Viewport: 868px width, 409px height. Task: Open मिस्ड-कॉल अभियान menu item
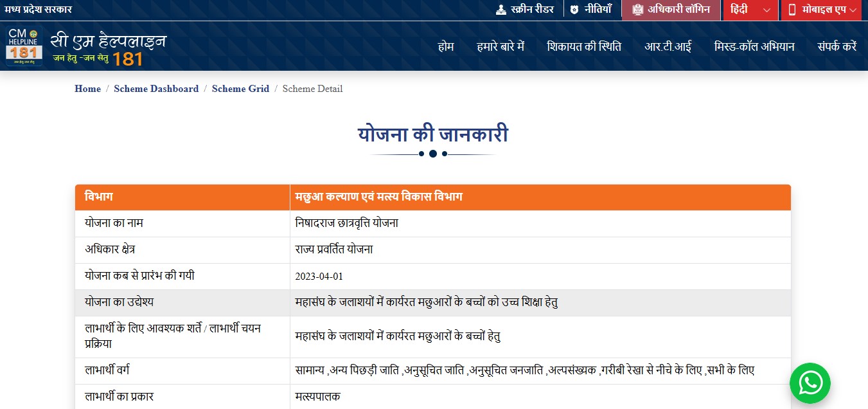point(754,46)
